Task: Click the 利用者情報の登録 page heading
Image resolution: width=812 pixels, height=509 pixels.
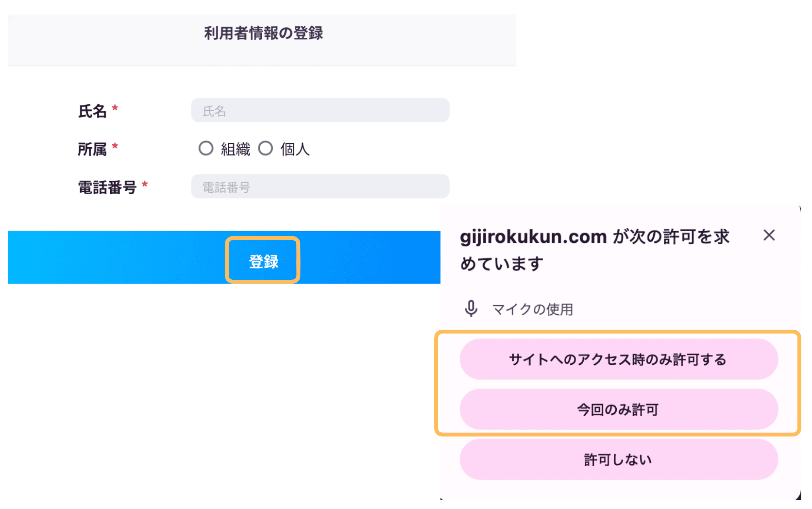Action: coord(263,33)
